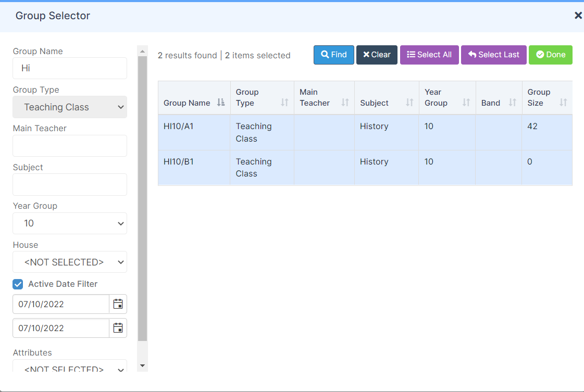Click the Group Name text field

70,68
